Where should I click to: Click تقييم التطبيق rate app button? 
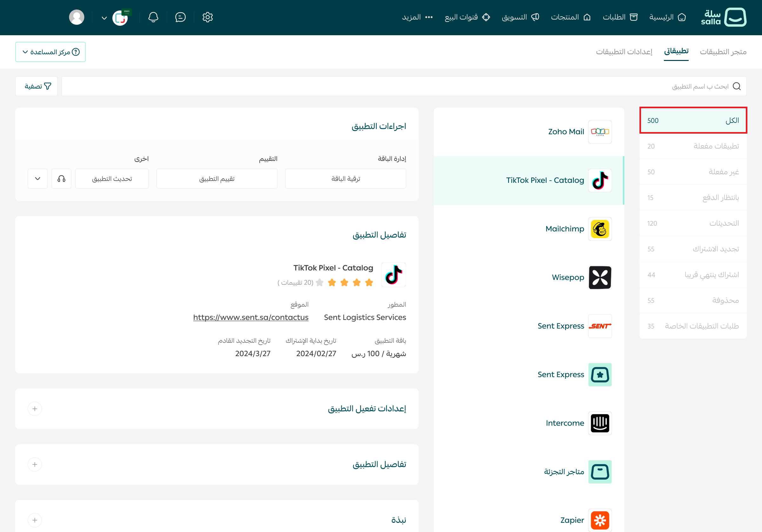[x=217, y=179]
